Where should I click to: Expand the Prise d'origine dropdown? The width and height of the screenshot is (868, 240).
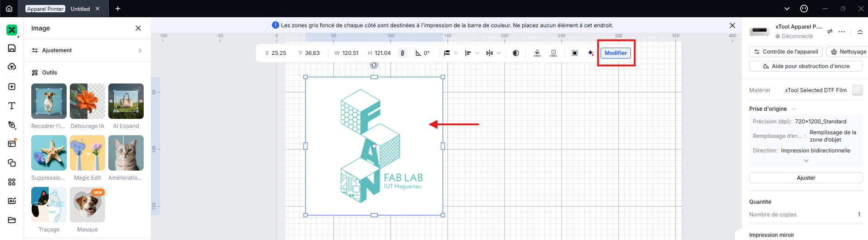794,109
